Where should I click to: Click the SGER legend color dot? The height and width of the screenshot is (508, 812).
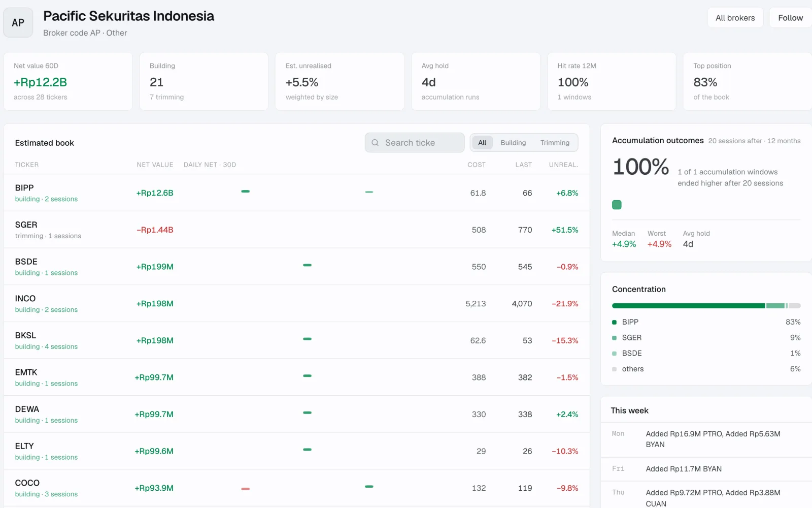[614, 338]
